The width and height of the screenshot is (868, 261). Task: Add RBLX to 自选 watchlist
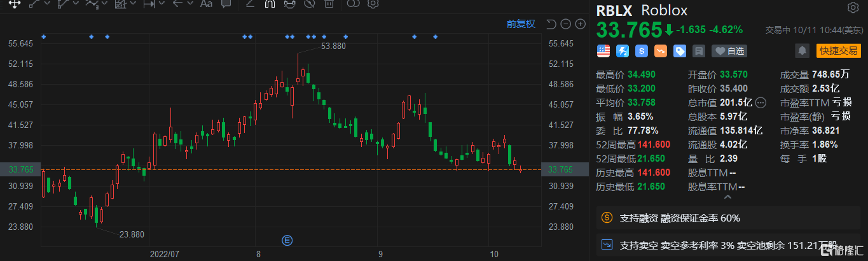[x=729, y=50]
